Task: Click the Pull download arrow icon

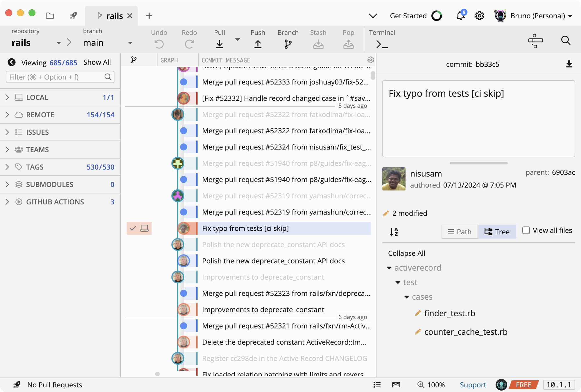Action: pos(220,44)
